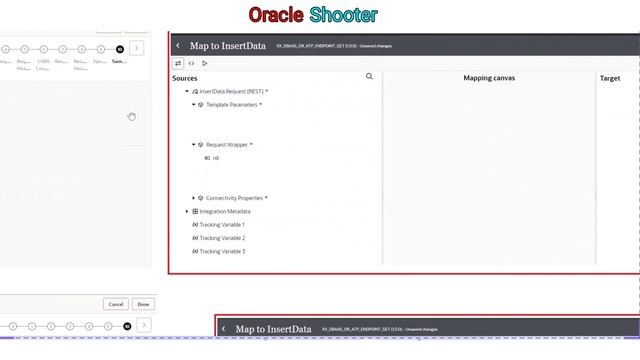Image resolution: width=640 pixels, height=360 pixels.
Task: Click the Tracking Variable 2 variable icon
Action: click(195, 238)
